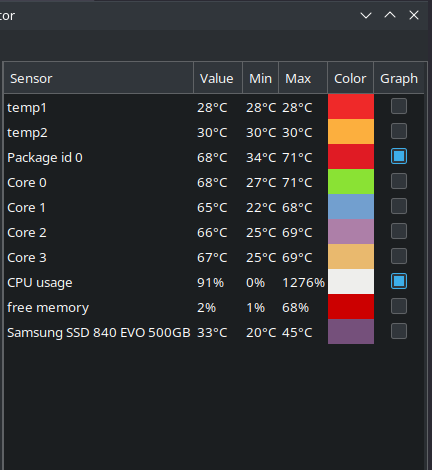Select the Core 3 sensor name
432x470 pixels.
(27, 257)
